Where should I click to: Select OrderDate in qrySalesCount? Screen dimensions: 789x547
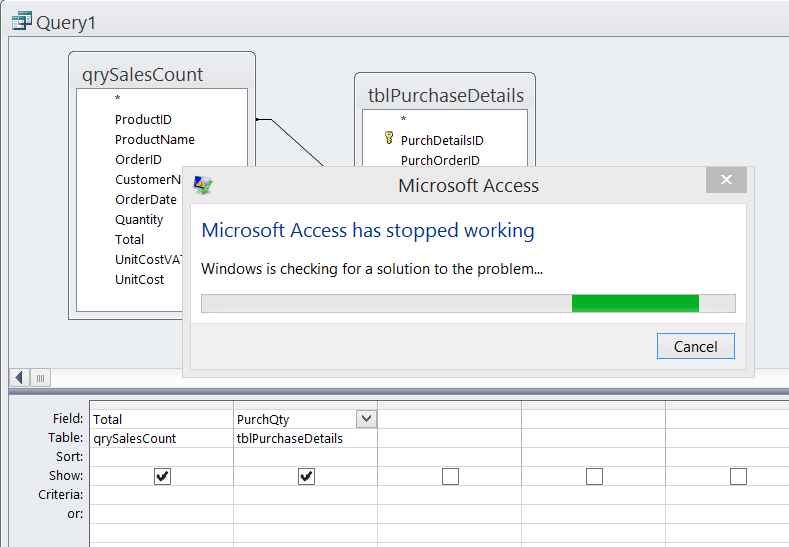[146, 199]
